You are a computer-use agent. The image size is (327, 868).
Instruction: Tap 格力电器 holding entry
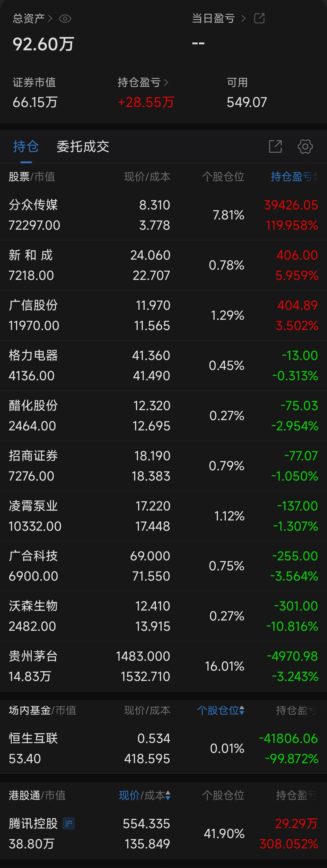pyautogui.click(x=163, y=366)
